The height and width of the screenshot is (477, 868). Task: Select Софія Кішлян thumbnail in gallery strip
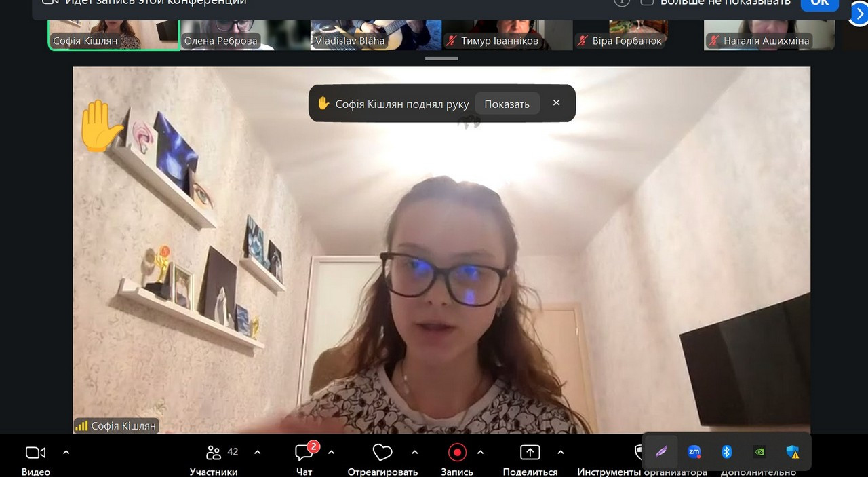[113, 34]
